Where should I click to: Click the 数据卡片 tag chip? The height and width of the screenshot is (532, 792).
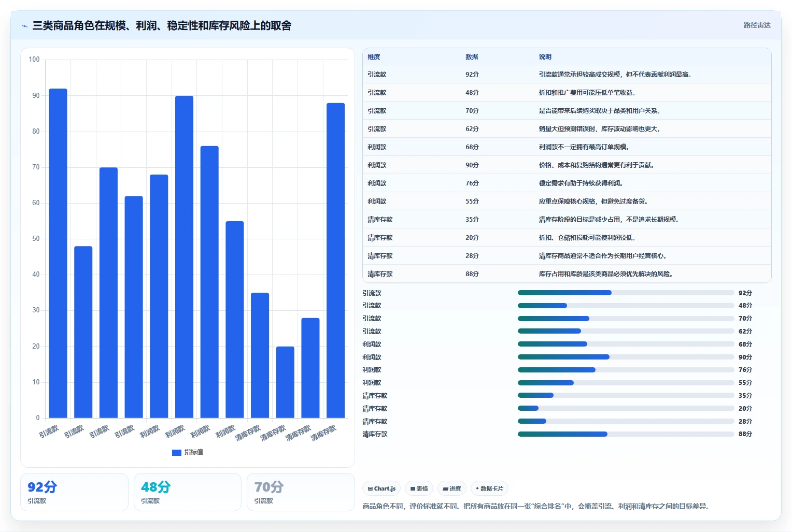coord(489,488)
